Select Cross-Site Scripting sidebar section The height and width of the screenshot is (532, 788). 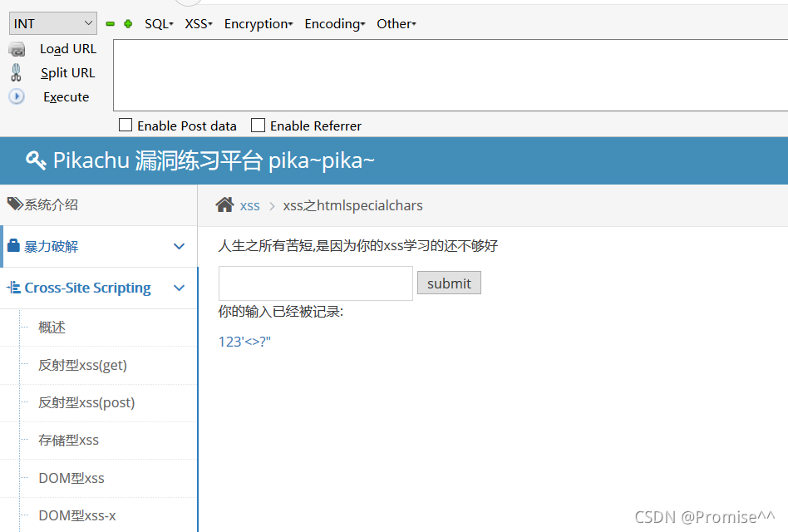100,288
